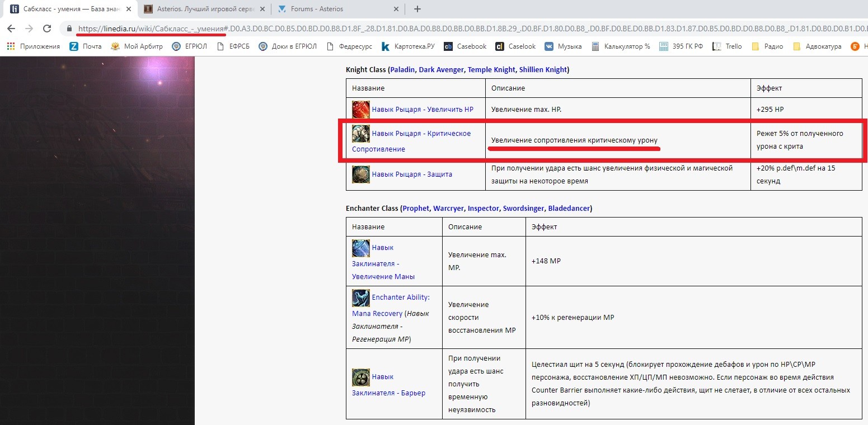Open the Trello bookmark
Viewport: 868px width, 425px height.
click(x=727, y=46)
